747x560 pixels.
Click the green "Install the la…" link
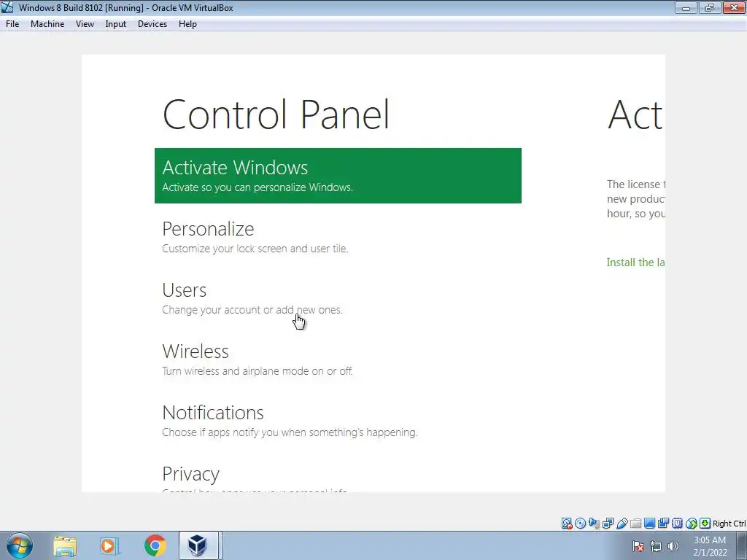(635, 262)
